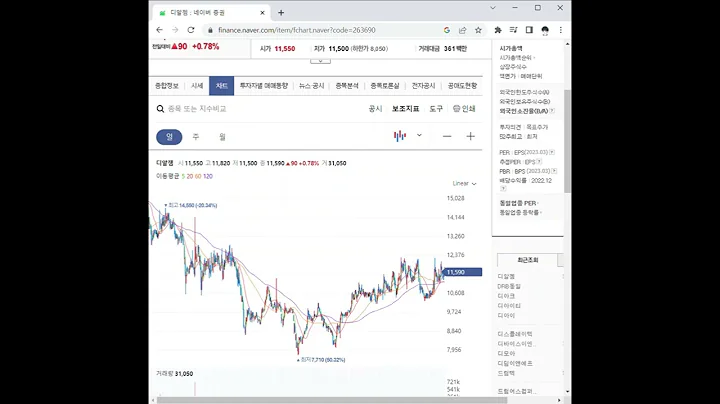Viewport: 720px width, 404px height.
Task: Click the 인쇄 print button
Action: pyautogui.click(x=464, y=109)
